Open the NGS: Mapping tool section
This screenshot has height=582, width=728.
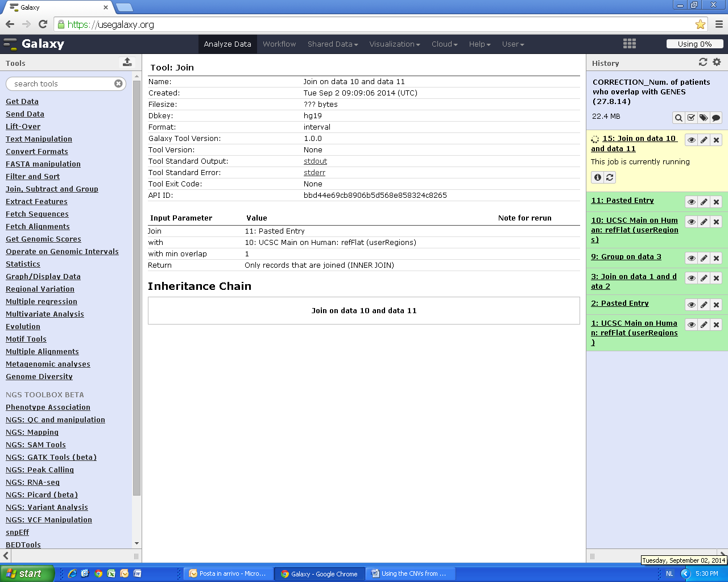click(32, 433)
